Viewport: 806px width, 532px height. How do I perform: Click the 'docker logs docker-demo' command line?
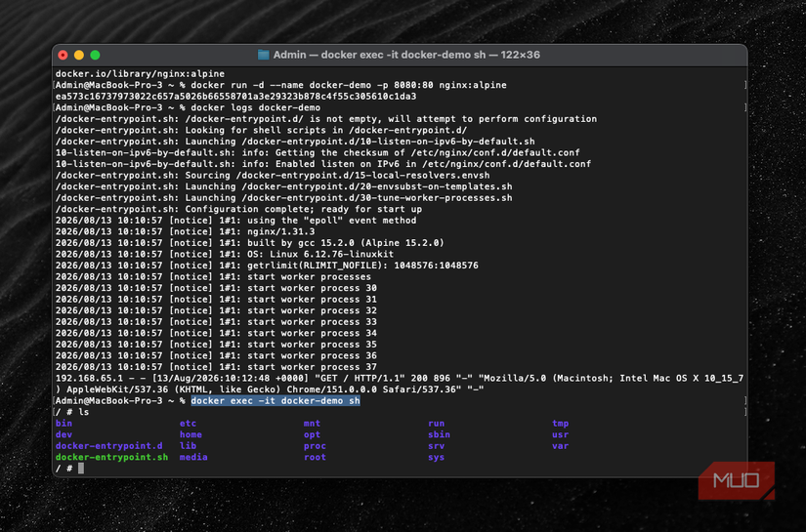point(255,107)
